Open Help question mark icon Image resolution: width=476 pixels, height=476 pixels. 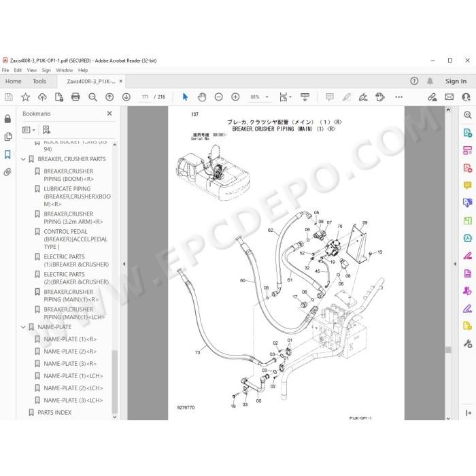point(414,81)
